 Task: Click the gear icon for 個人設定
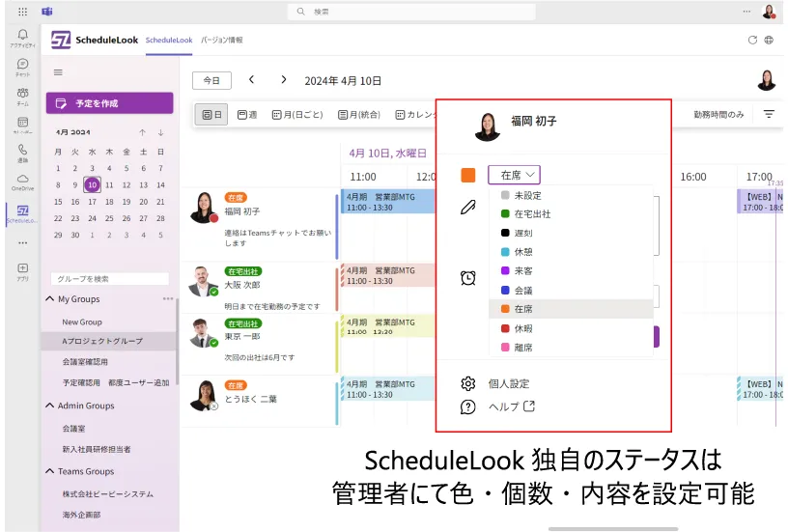[x=467, y=384]
